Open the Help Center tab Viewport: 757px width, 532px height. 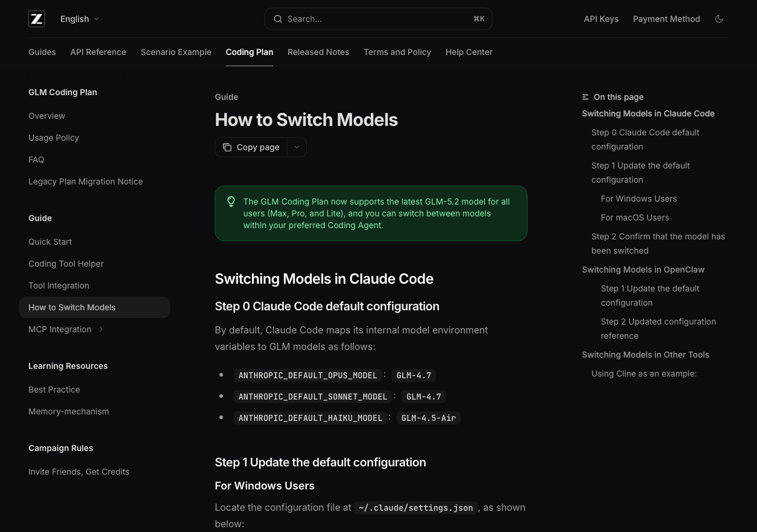(x=469, y=52)
